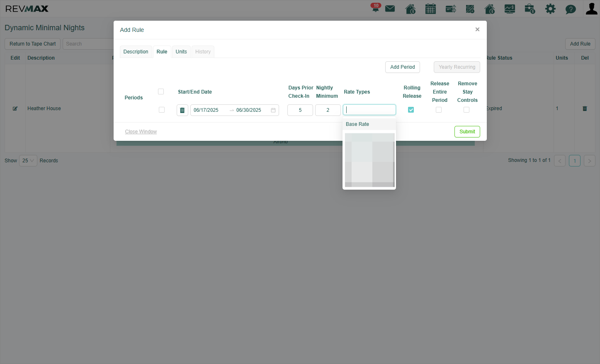The image size is (600, 364).
Task: Tick the select-all periods header checkbox
Action: click(x=161, y=92)
